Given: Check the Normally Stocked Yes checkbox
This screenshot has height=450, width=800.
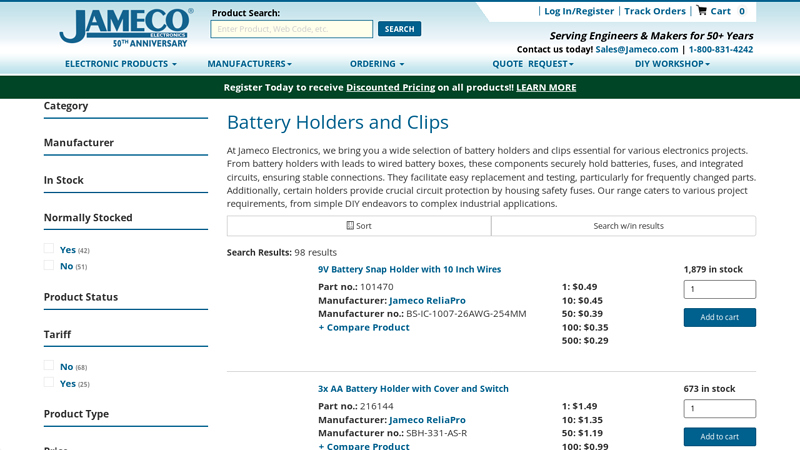Looking at the screenshot, I should tap(49, 248).
